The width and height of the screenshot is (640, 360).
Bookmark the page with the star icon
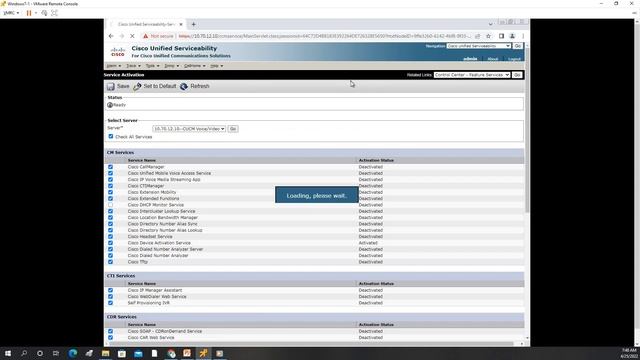click(489, 36)
